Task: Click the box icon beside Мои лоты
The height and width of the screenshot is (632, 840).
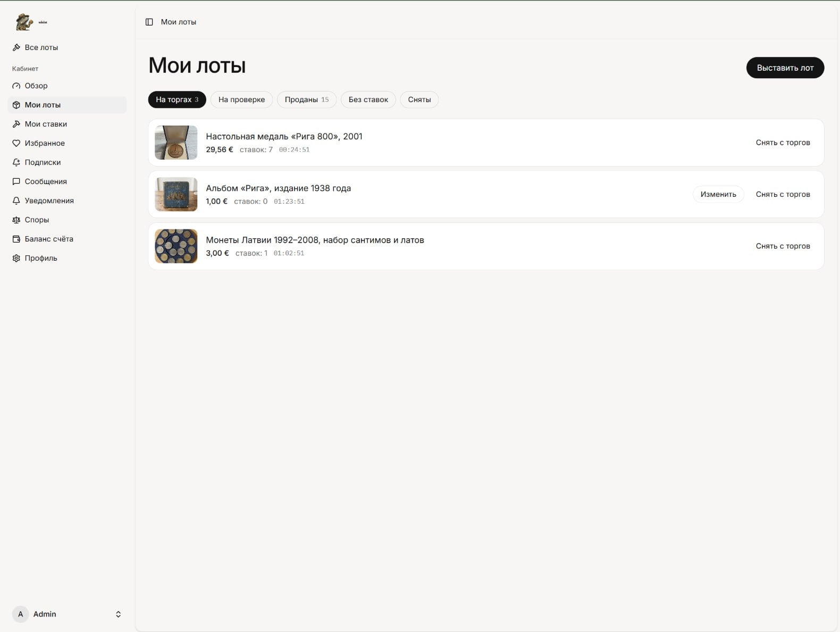Action: [16, 105]
